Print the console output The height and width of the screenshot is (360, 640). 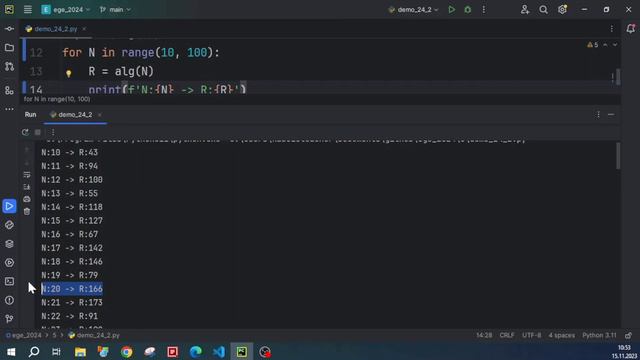click(x=27, y=199)
